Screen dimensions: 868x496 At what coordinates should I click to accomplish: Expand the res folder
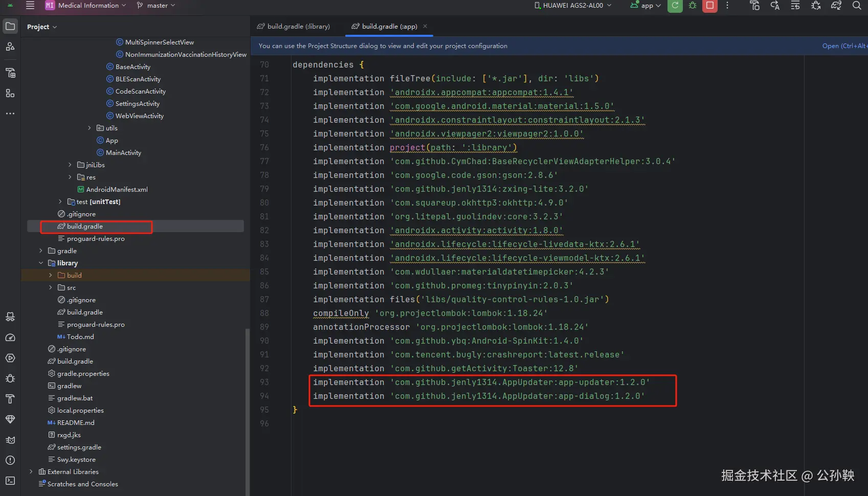click(70, 177)
